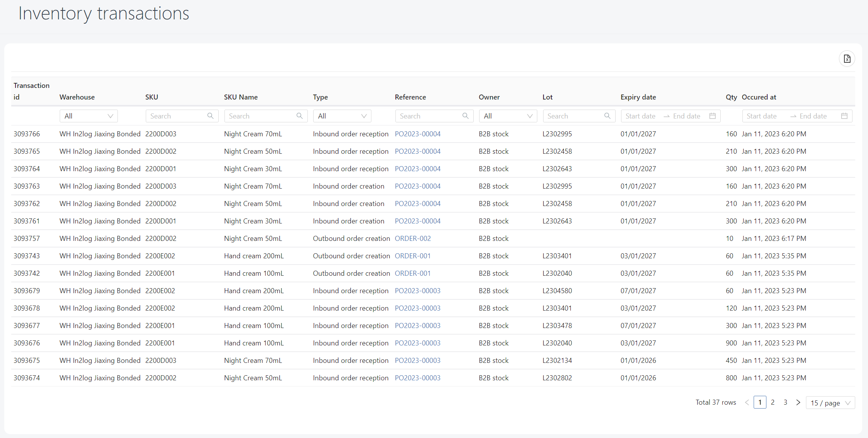Click search icon in Lot filter

[x=607, y=116]
